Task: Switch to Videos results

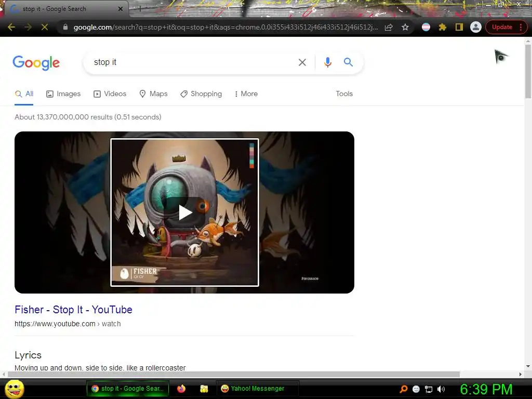Action: [x=110, y=94]
